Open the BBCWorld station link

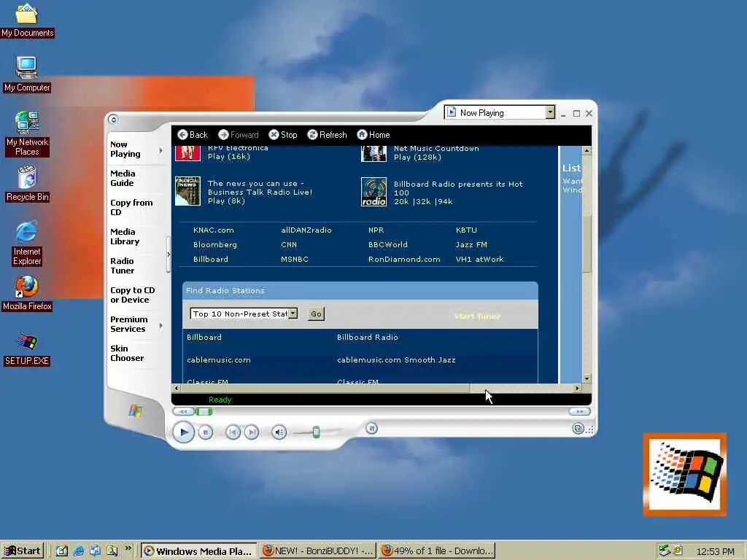(388, 245)
